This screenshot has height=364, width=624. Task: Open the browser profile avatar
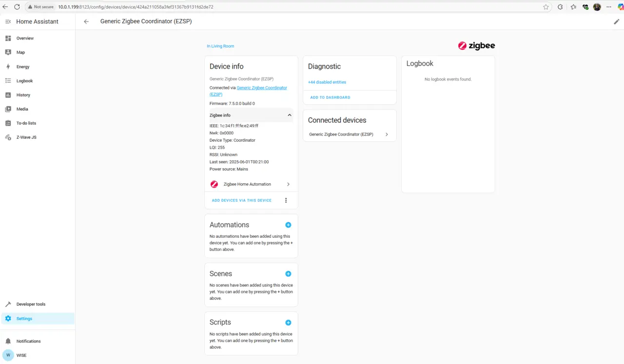pyautogui.click(x=597, y=7)
